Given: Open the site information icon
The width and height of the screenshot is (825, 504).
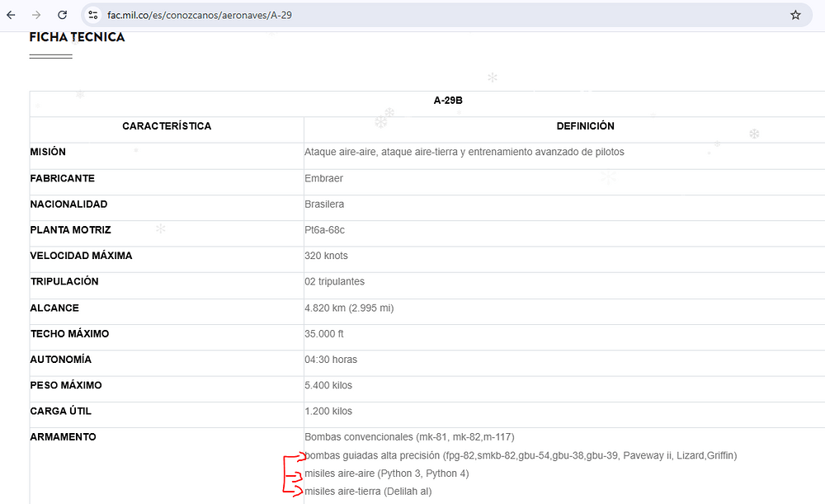Looking at the screenshot, I should [93, 15].
